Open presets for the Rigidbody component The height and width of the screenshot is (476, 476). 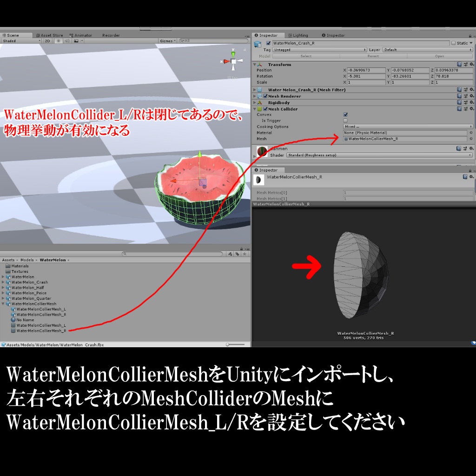pos(467,102)
